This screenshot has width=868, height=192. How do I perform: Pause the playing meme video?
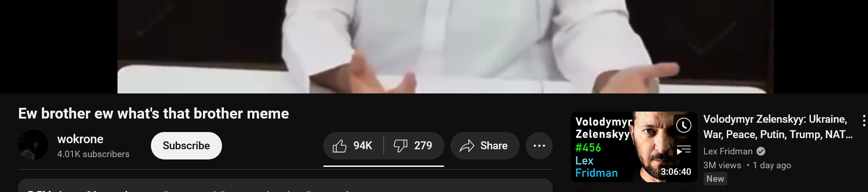pos(445,46)
